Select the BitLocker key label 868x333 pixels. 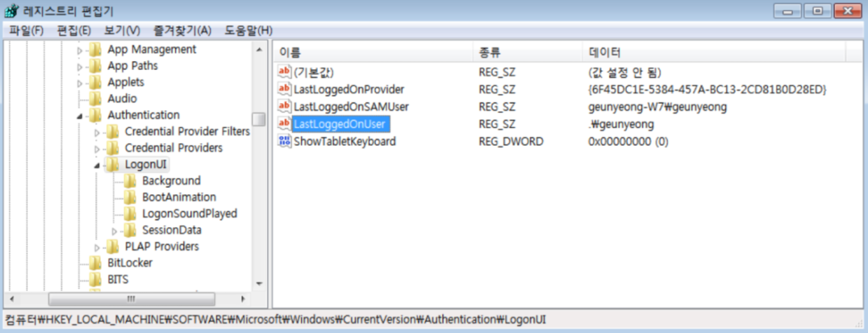130,263
